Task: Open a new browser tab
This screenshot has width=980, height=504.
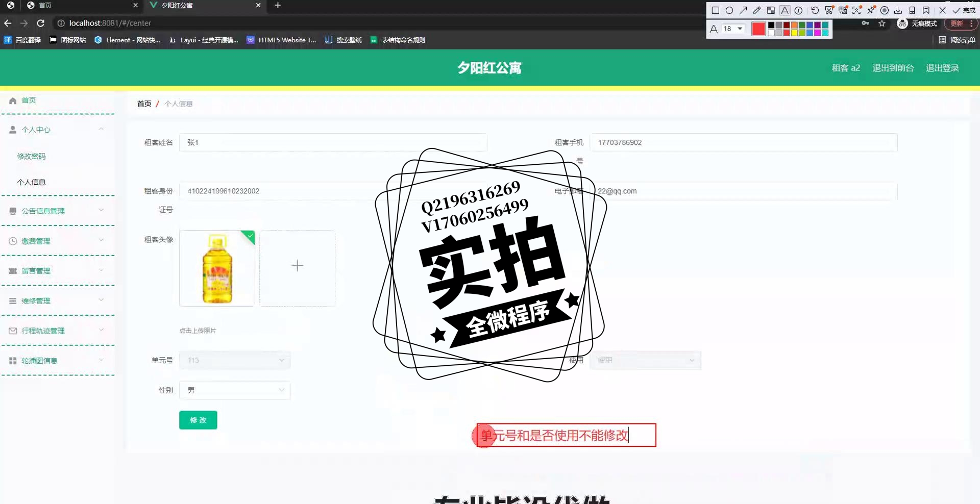Action: 278,5
